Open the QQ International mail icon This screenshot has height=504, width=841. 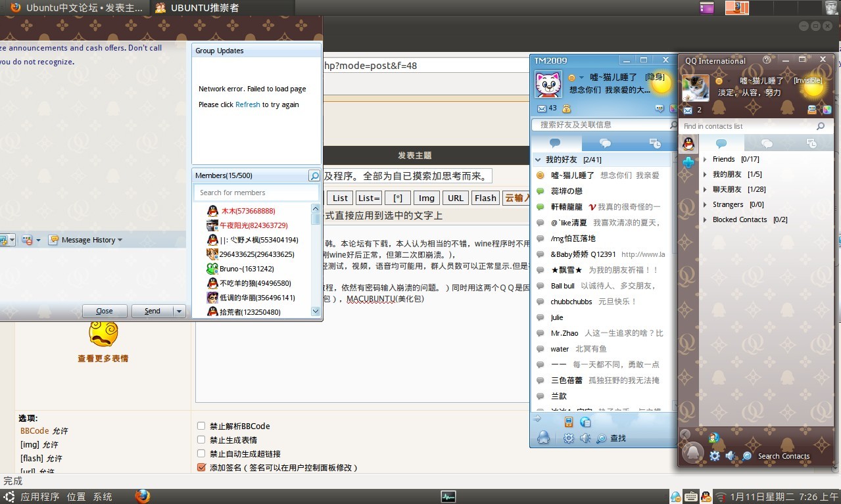687,110
